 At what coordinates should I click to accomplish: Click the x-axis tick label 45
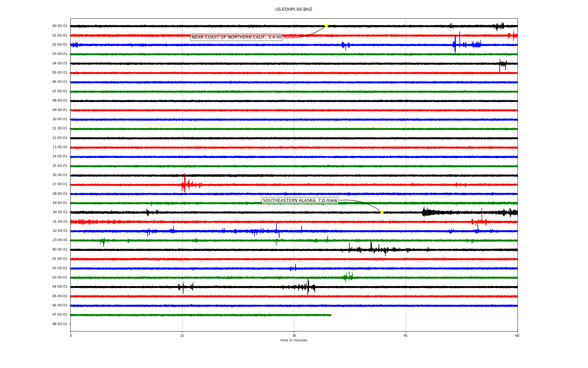coord(406,336)
